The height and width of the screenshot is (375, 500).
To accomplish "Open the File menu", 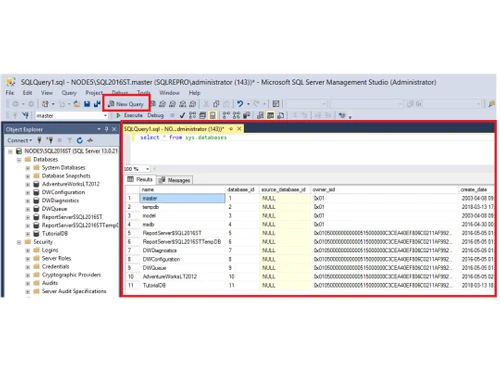I will [x=10, y=93].
